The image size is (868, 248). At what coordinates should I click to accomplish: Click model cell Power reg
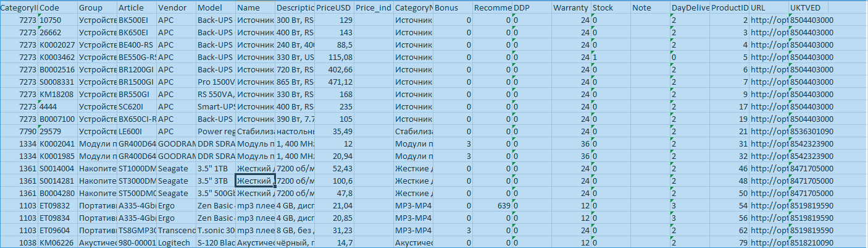click(216, 132)
